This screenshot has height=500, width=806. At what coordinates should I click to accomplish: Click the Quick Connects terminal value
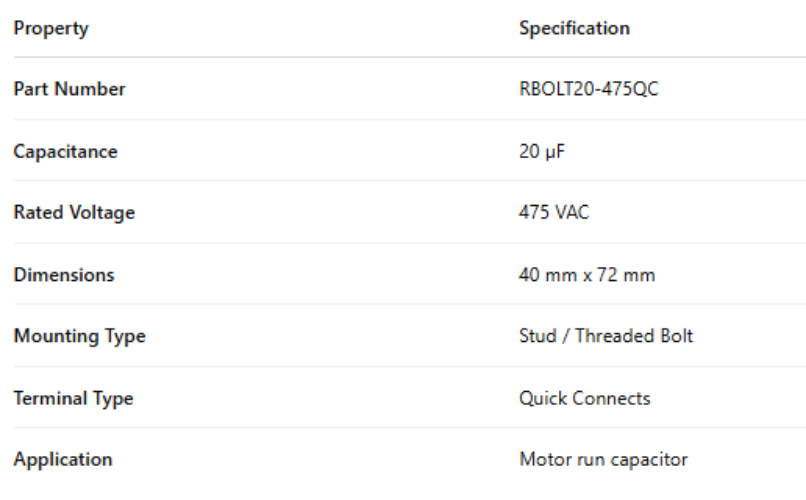click(585, 399)
